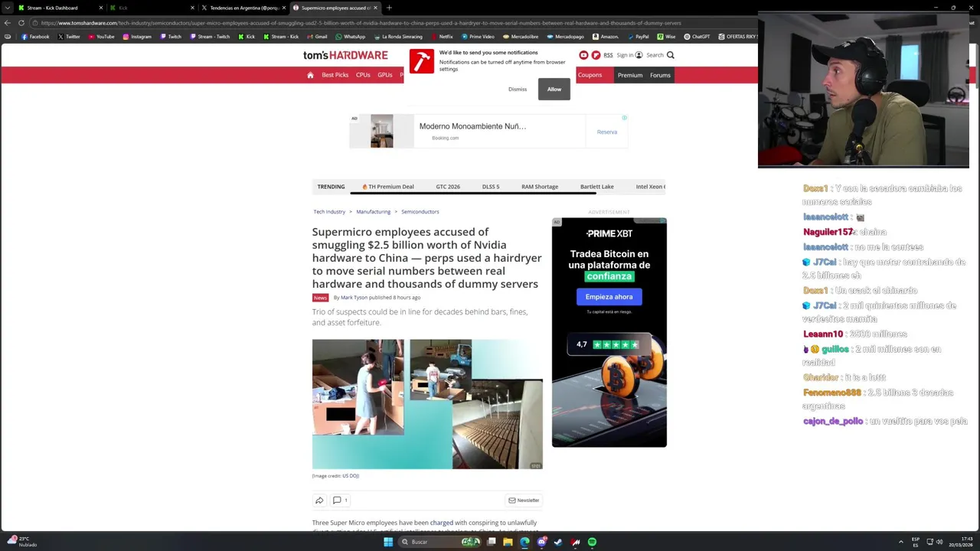The image size is (980, 551).
Task: Open the Instagram bookmark
Action: [x=137, y=37]
